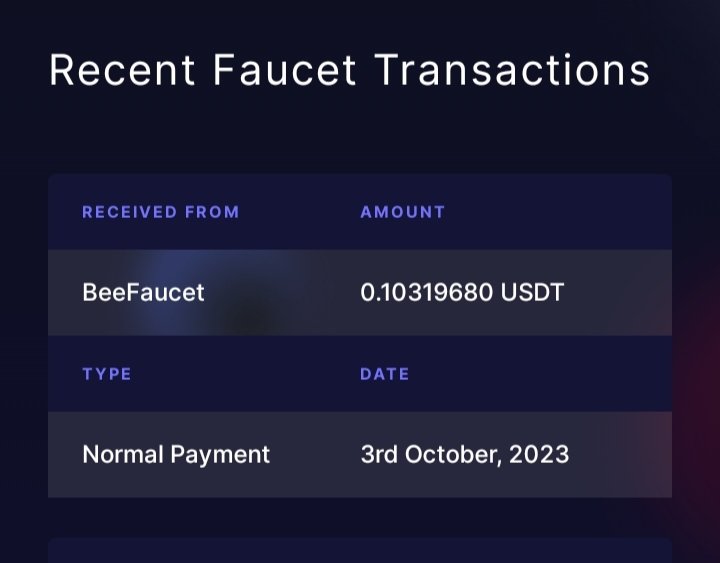Click the word FROM in the header
The width and height of the screenshot is (720, 563).
(212, 212)
